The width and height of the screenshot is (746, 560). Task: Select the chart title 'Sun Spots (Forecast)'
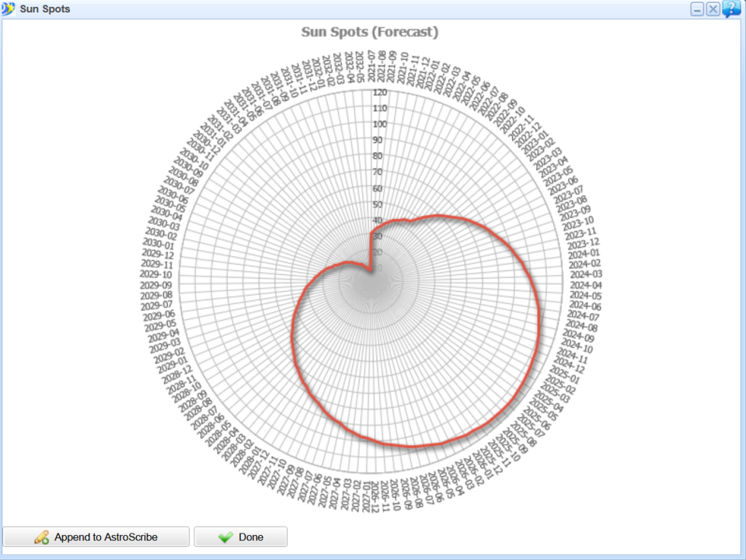pyautogui.click(x=370, y=32)
